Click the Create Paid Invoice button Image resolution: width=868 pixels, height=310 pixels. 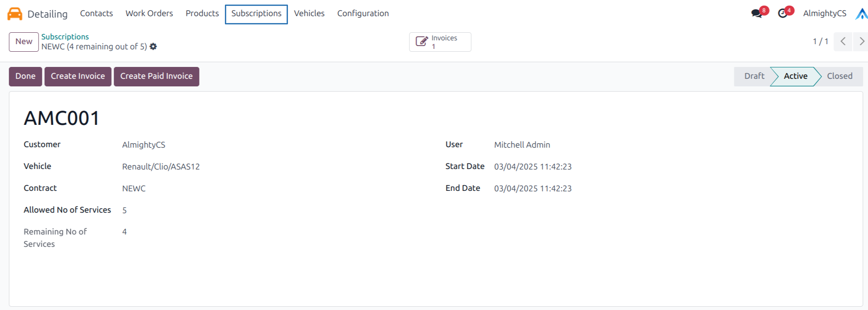pyautogui.click(x=156, y=76)
